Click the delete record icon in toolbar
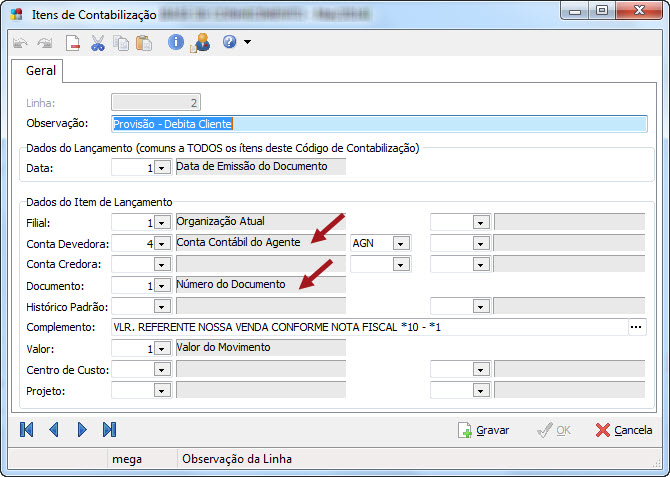 (73, 43)
